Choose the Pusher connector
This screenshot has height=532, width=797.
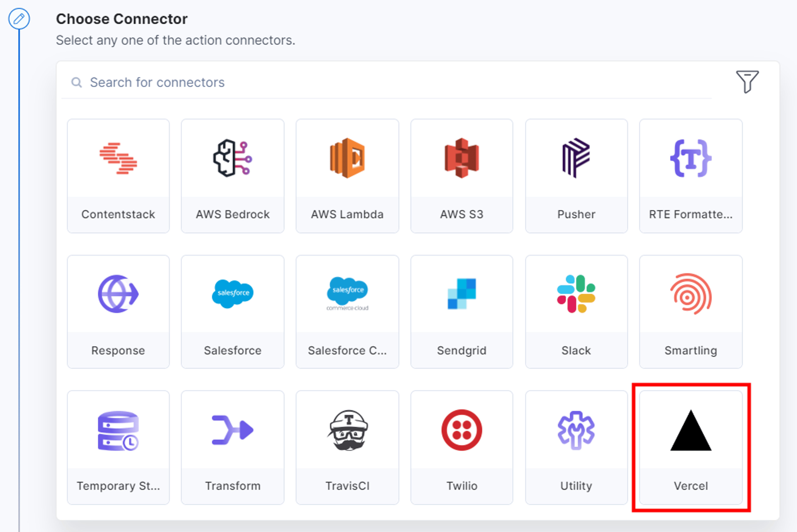[x=576, y=176]
